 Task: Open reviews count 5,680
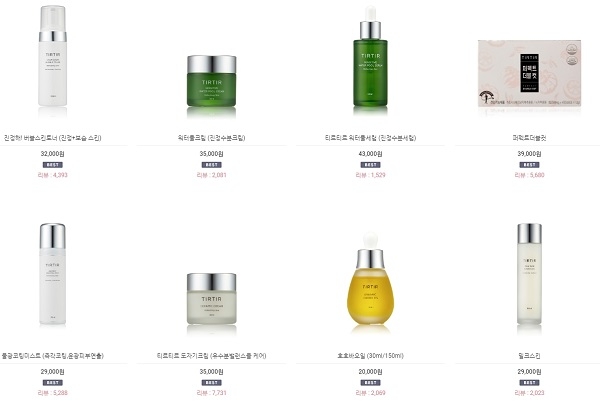(529, 175)
